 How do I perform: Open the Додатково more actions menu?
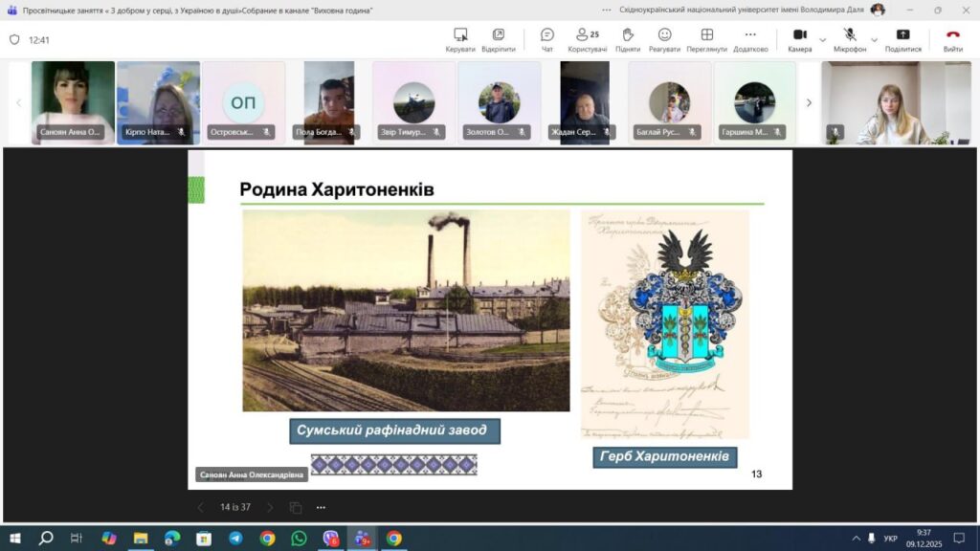(x=750, y=39)
